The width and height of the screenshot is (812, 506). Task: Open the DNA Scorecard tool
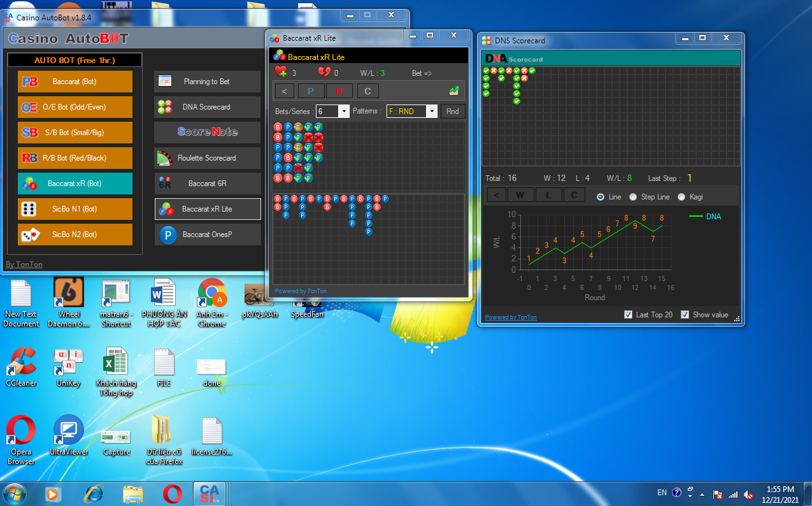(207, 107)
